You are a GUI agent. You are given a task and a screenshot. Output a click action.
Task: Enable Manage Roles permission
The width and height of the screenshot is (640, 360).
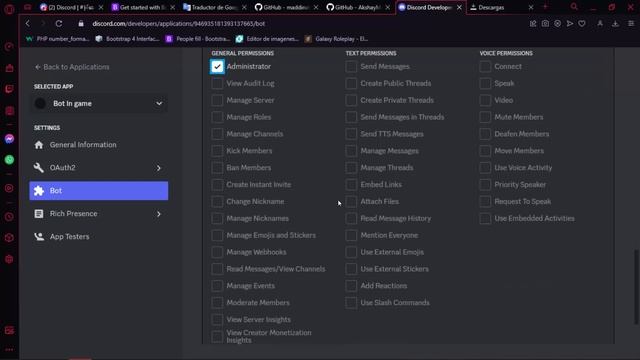(x=217, y=117)
